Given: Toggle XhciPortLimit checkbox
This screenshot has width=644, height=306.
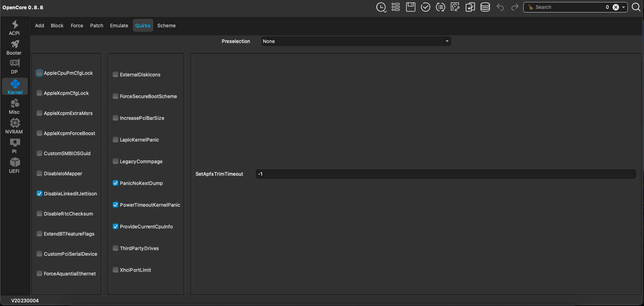Looking at the screenshot, I should [116, 270].
